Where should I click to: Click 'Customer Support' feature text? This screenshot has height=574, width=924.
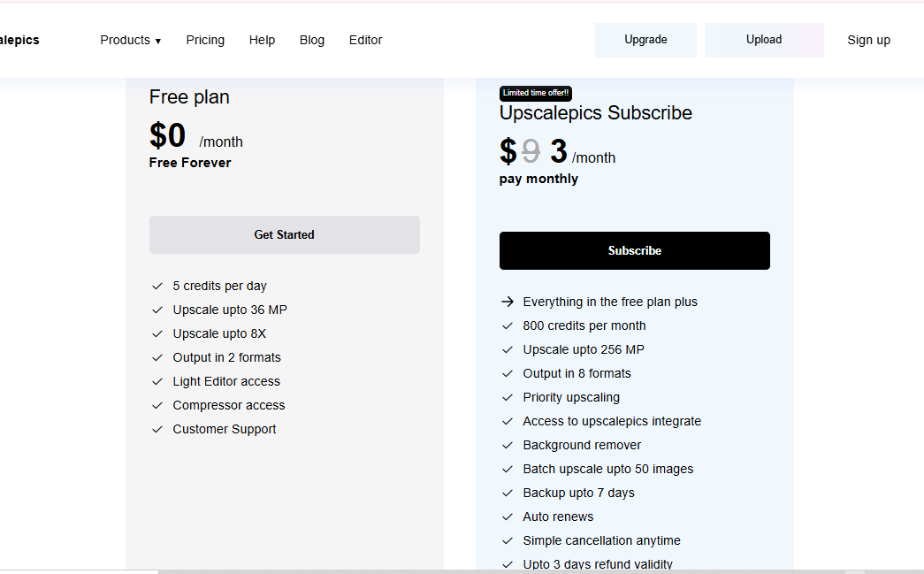tap(224, 430)
